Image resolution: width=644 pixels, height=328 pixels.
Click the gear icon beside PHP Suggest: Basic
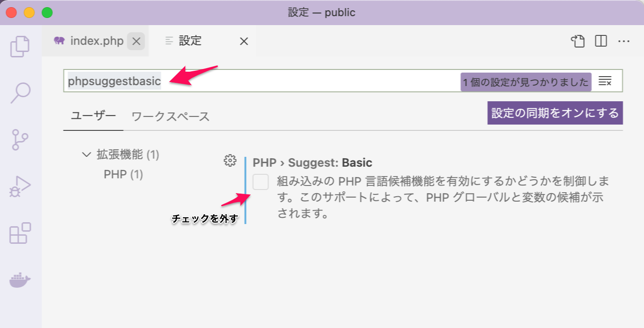[230, 160]
